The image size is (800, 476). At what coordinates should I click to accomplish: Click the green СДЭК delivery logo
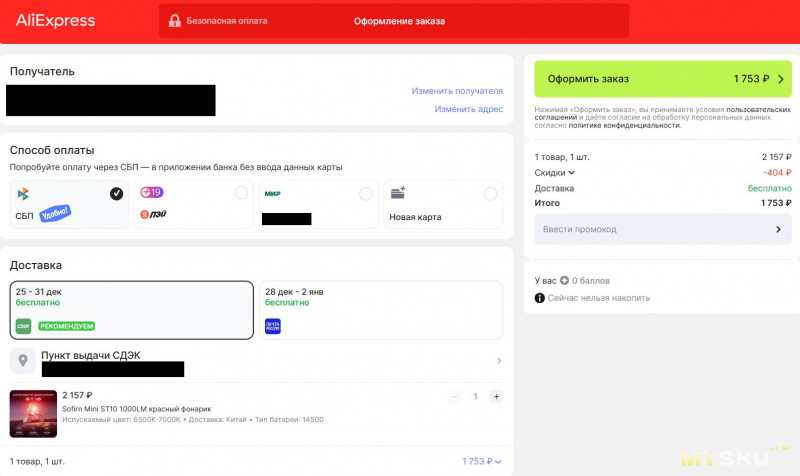pos(23,325)
